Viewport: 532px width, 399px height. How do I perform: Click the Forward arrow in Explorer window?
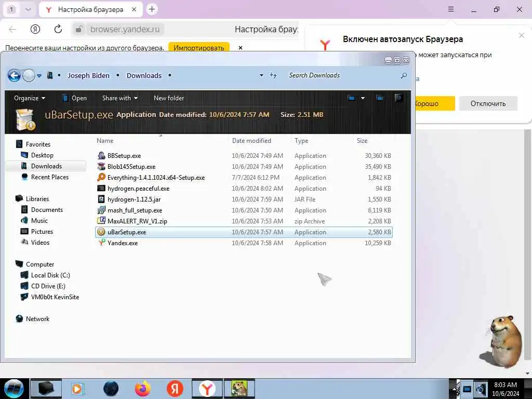pyautogui.click(x=29, y=75)
